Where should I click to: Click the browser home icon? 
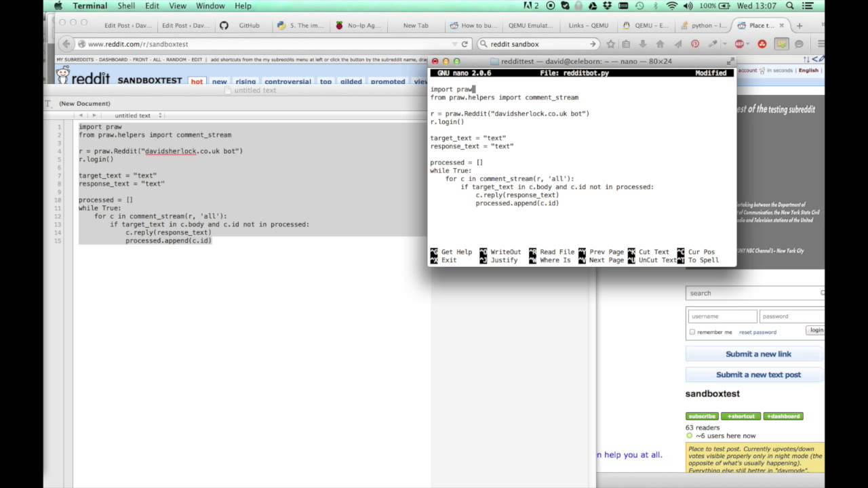660,44
